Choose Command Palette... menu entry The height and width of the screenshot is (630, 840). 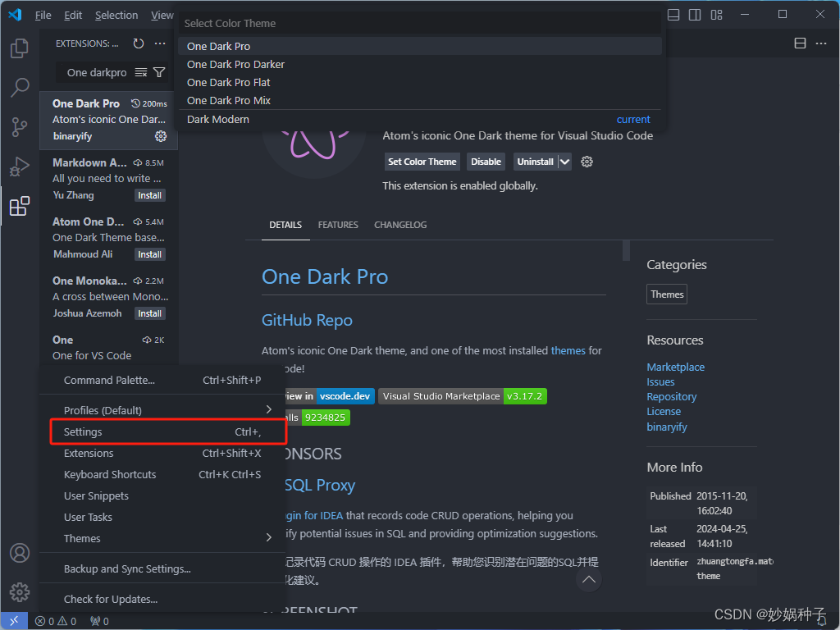click(162, 380)
